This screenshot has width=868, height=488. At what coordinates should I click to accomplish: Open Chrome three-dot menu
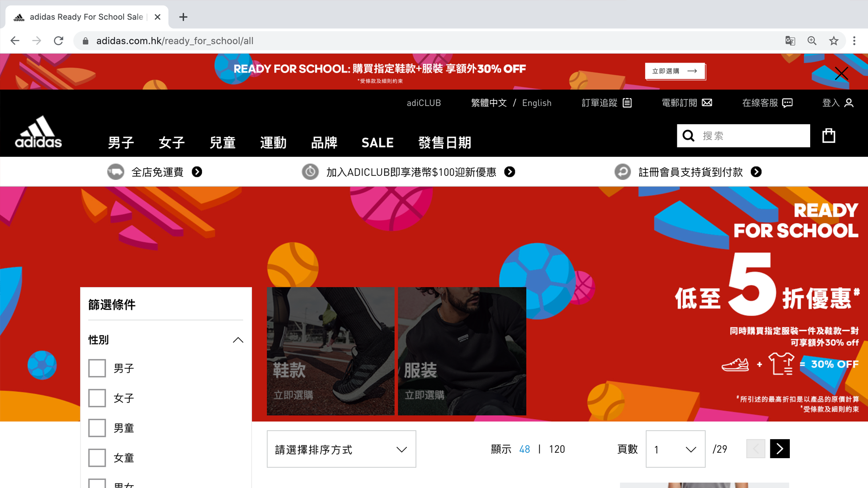[x=854, y=41]
